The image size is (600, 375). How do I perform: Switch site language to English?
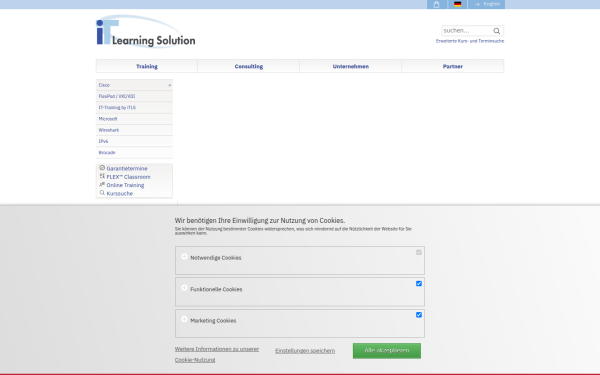pyautogui.click(x=487, y=4)
